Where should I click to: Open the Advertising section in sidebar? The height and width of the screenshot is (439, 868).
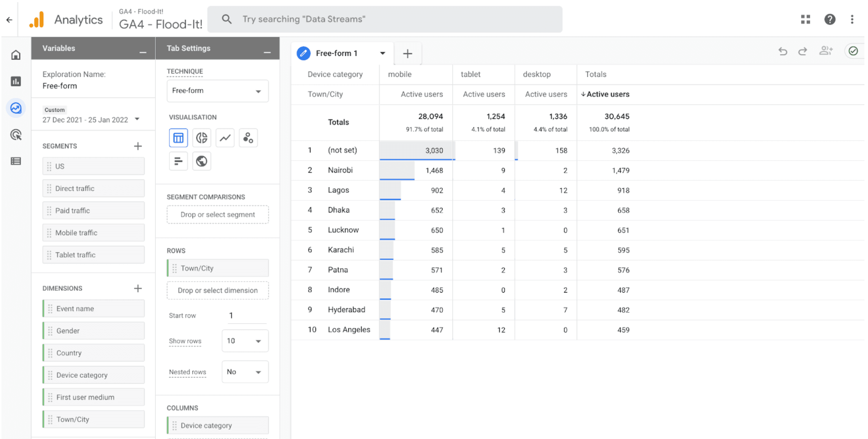(x=16, y=135)
